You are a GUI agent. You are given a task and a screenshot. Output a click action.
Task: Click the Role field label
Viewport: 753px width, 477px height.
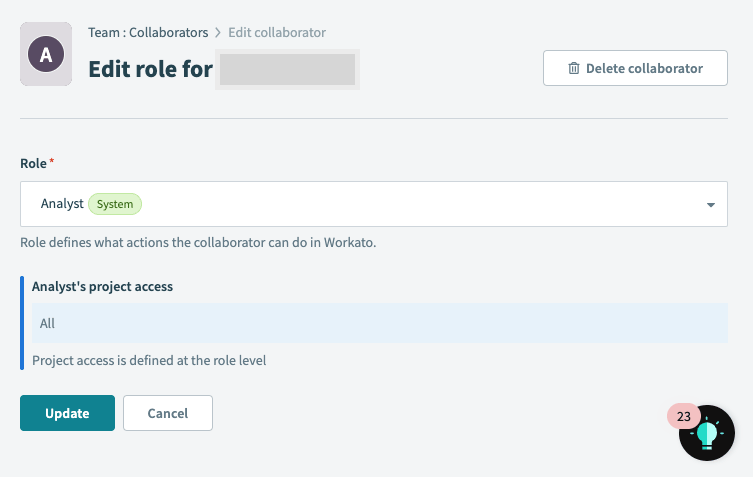(x=34, y=163)
